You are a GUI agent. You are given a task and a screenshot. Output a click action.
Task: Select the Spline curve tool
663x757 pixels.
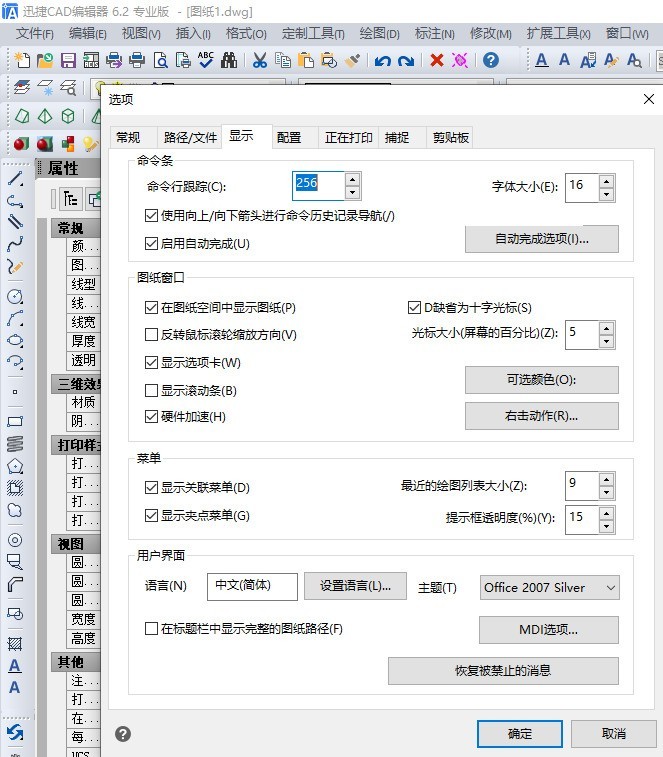point(15,244)
